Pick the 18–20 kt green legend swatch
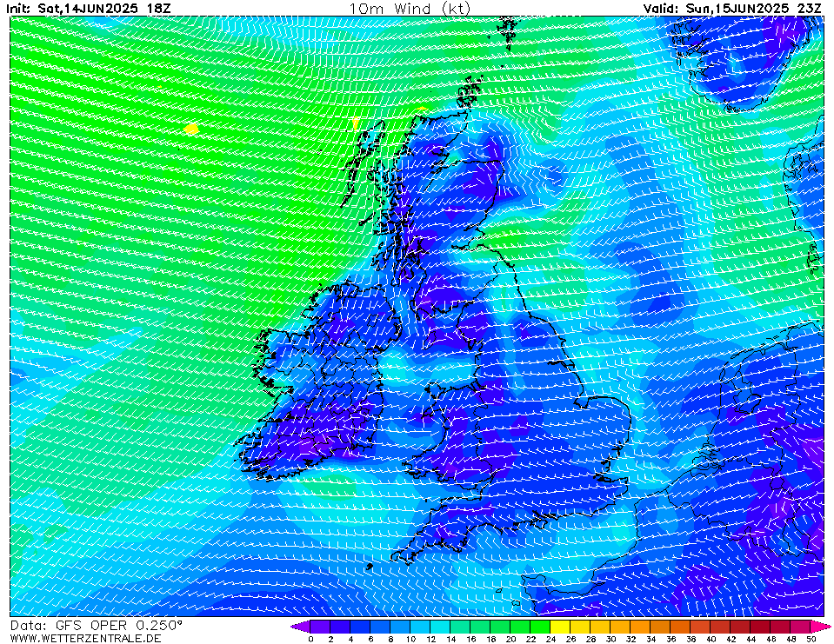 click(x=500, y=627)
